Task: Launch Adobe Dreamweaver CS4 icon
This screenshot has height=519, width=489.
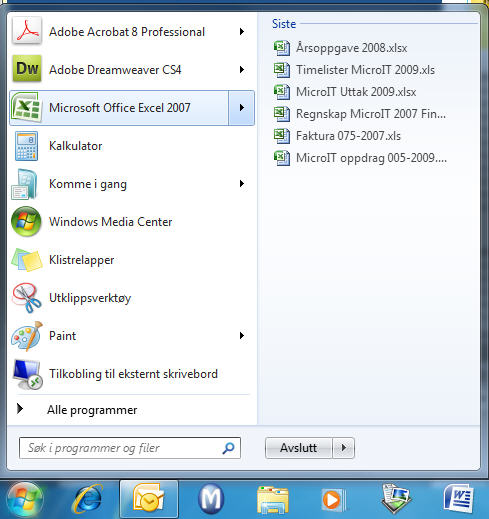Action: pyautogui.click(x=27, y=69)
